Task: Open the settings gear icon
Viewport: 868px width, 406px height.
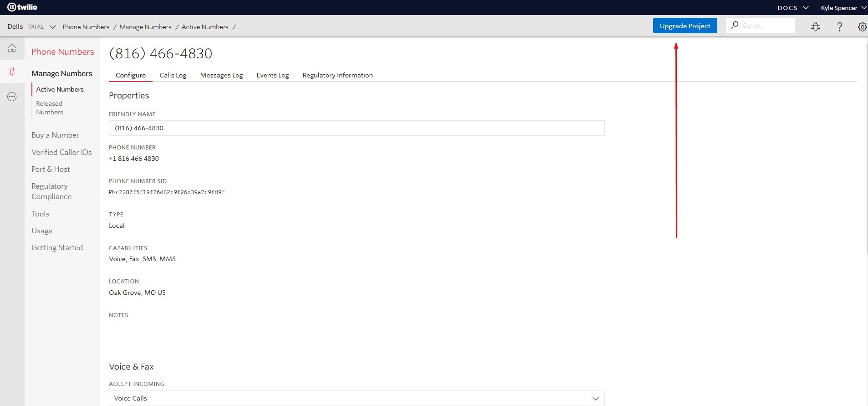Action: click(862, 27)
